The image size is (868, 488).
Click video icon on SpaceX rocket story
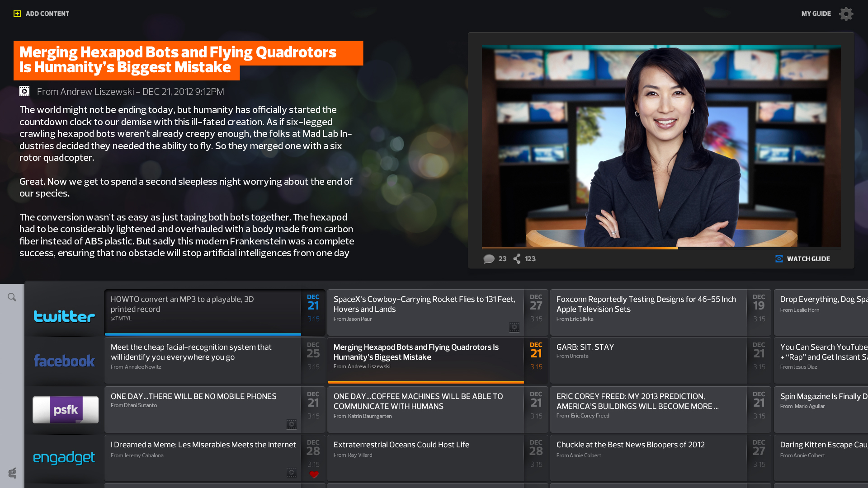[x=514, y=327]
